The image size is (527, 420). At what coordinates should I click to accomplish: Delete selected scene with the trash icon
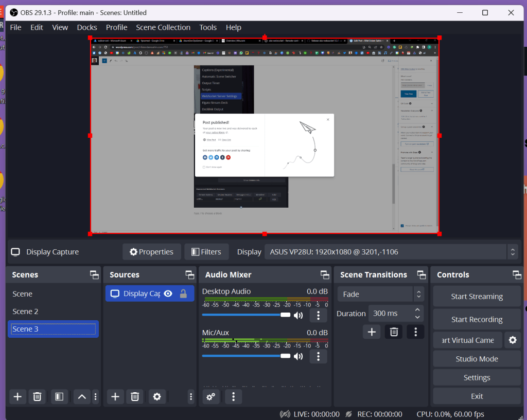click(x=37, y=396)
